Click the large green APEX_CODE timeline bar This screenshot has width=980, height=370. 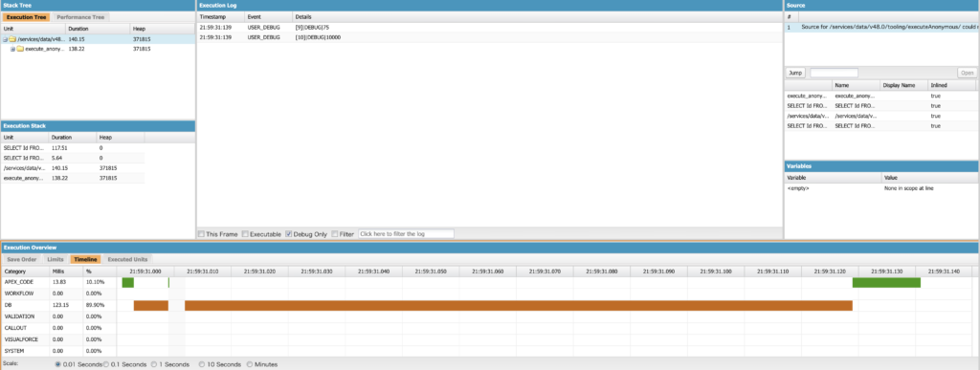886,283
